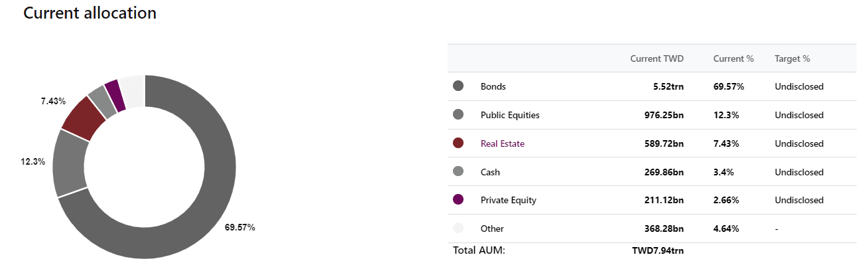The width and height of the screenshot is (868, 271).
Task: Click the Cash legend color dot
Action: click(x=458, y=171)
